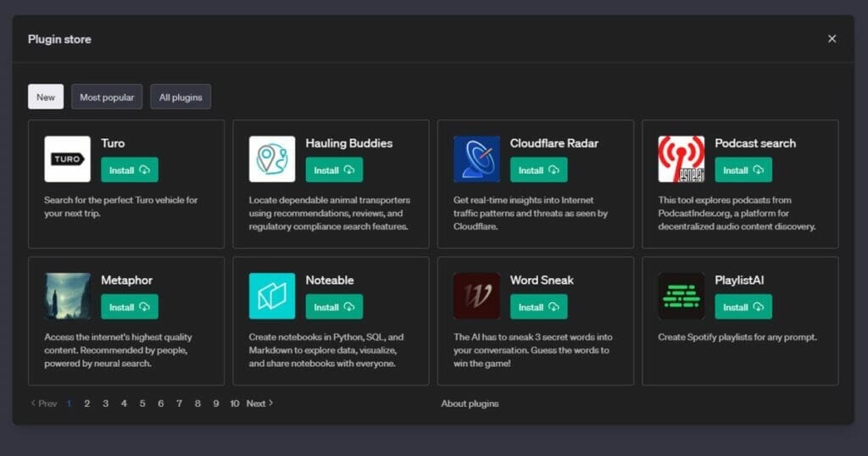The width and height of the screenshot is (868, 456).
Task: Click the Turo plugin title
Action: [x=113, y=143]
